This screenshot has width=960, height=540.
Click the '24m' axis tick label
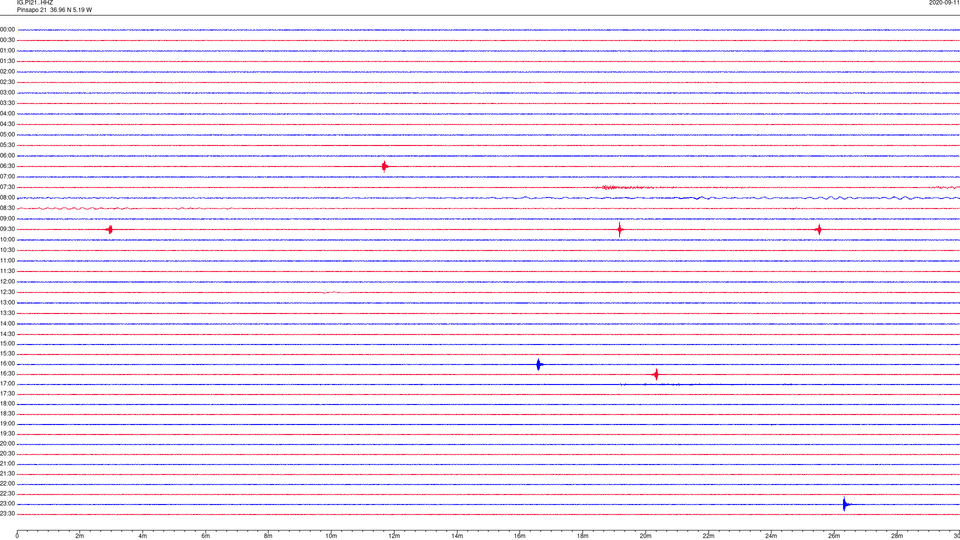pyautogui.click(x=771, y=536)
